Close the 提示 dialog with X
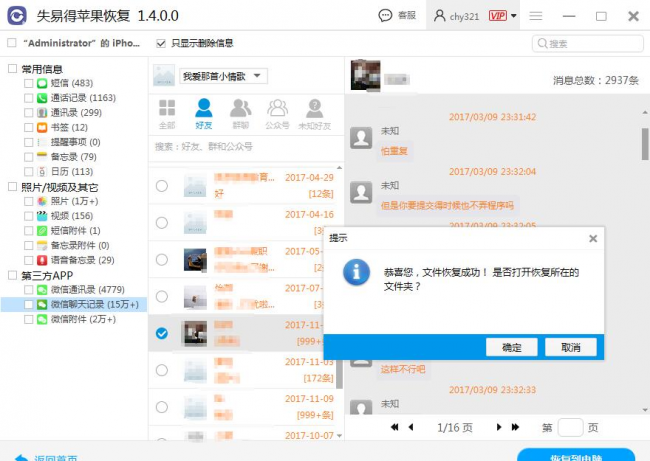Viewport: 650px width, 461px height. (593, 238)
